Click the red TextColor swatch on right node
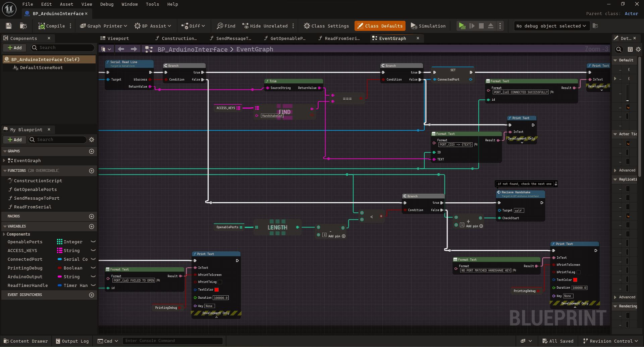This screenshot has width=644, height=347. (x=575, y=280)
